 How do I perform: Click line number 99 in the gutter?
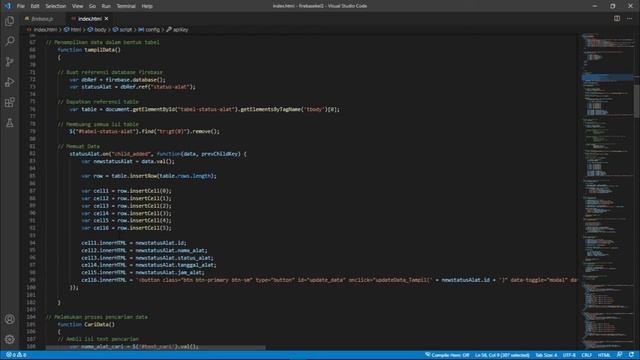coord(32,280)
